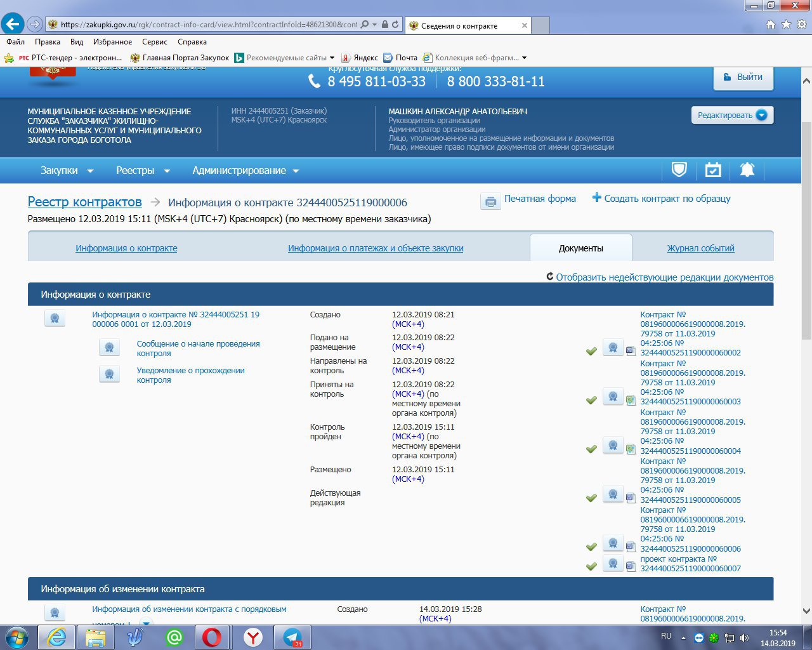Click signature icon for document ending 0060003

613,396
